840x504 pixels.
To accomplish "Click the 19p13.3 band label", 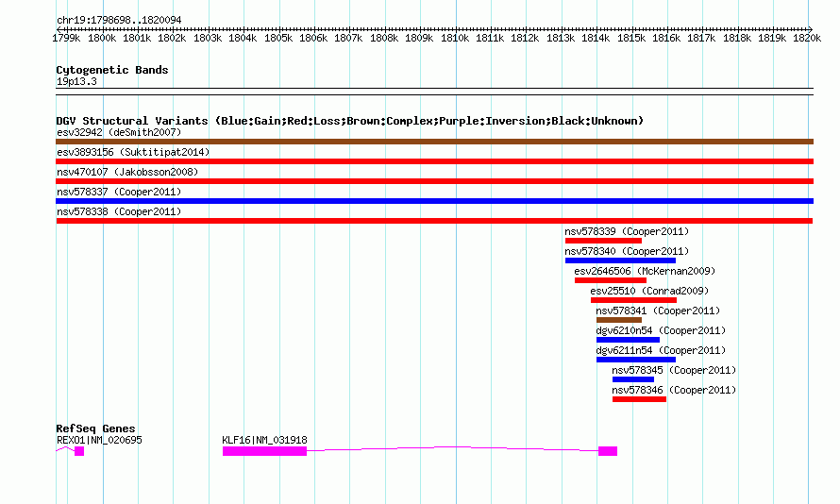I will (x=76, y=81).
